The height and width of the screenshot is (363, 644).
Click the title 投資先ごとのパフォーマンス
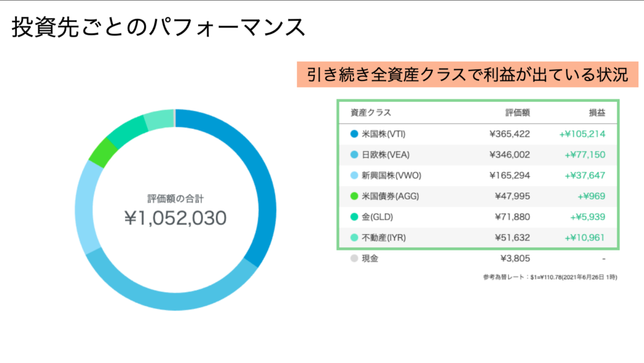point(158,27)
